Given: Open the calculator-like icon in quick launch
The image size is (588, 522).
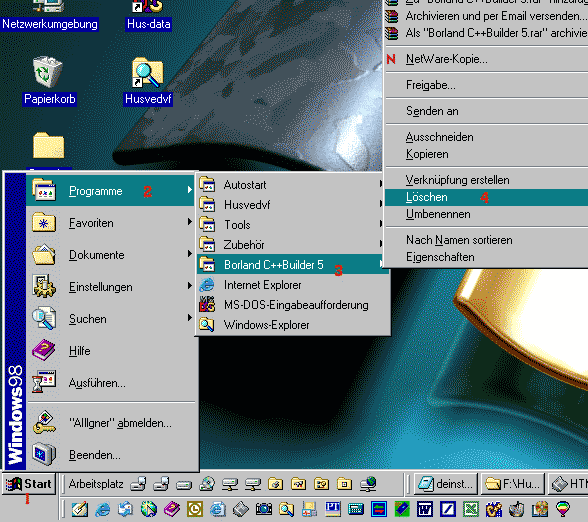Looking at the screenshot, I should 356,509.
